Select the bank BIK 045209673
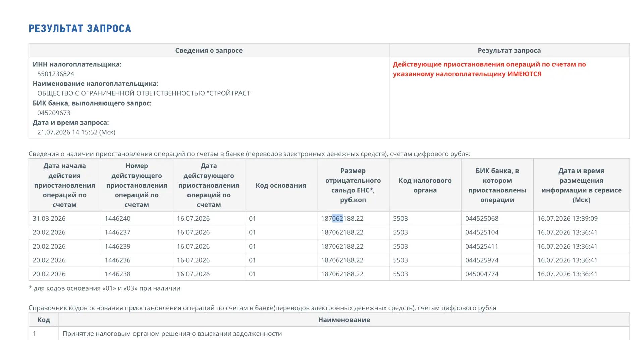This screenshot has width=644, height=340. click(54, 113)
